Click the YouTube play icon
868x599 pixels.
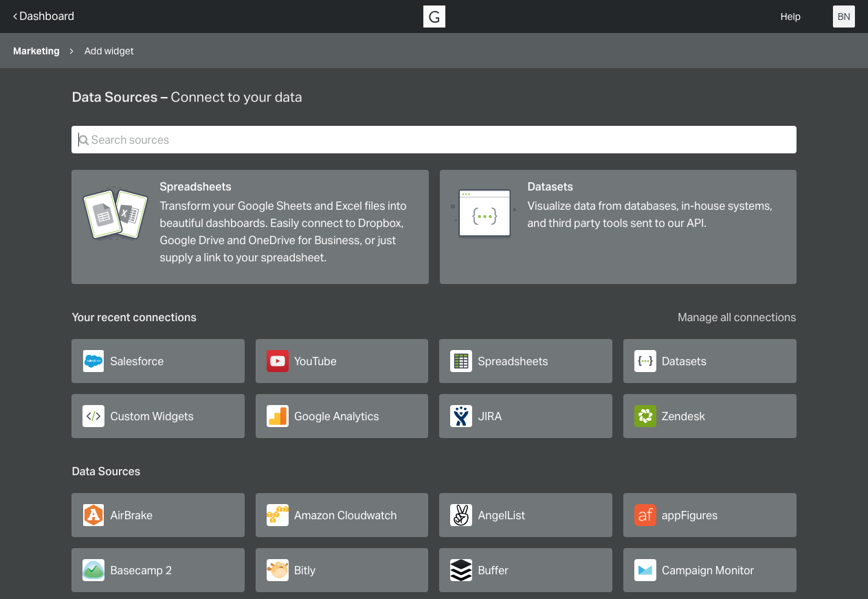coord(278,361)
